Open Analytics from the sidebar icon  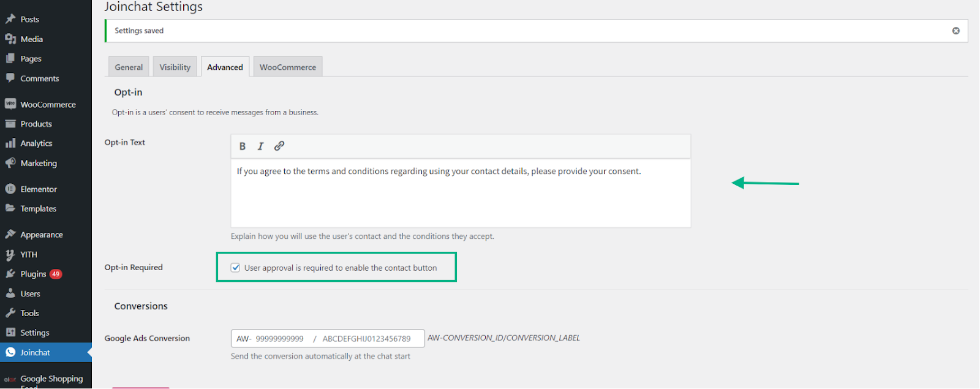[x=10, y=143]
